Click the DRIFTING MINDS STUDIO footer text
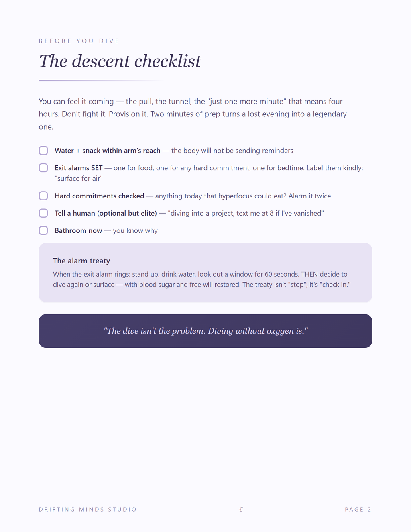Viewport: 411px width, 532px height. pos(87,510)
